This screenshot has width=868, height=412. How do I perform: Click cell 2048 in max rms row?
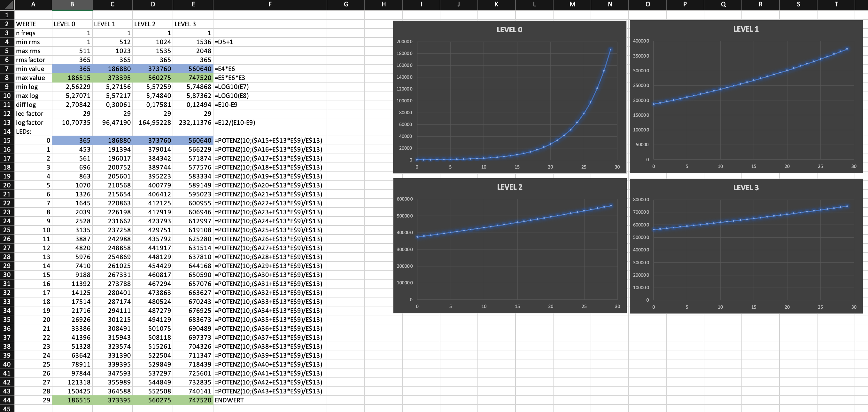[193, 51]
